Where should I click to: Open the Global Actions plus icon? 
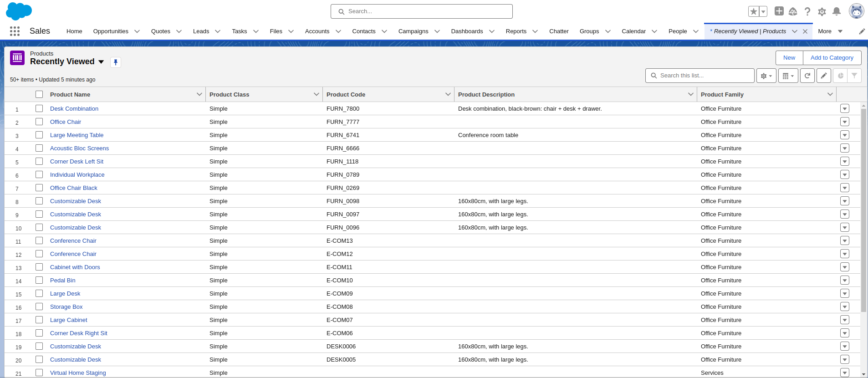779,11
